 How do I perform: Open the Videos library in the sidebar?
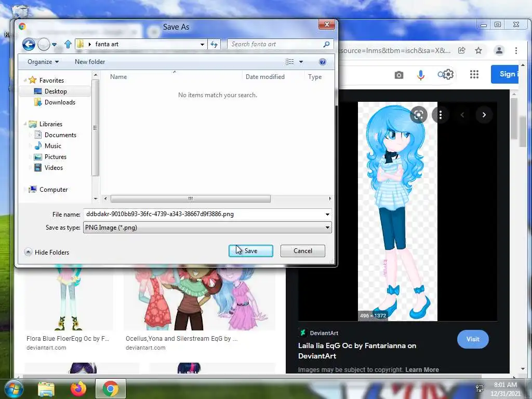(54, 168)
